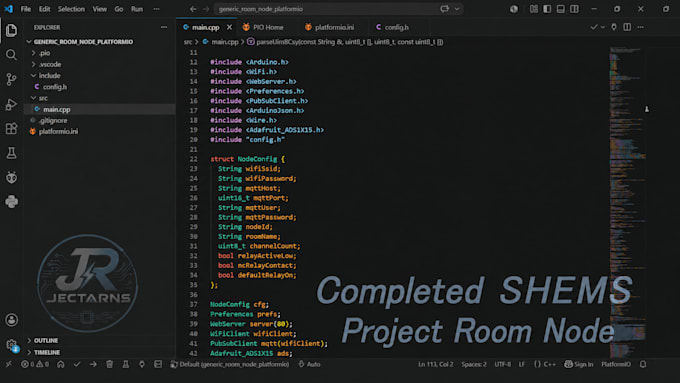Open the PlatformIO alien head icon

(x=12, y=177)
